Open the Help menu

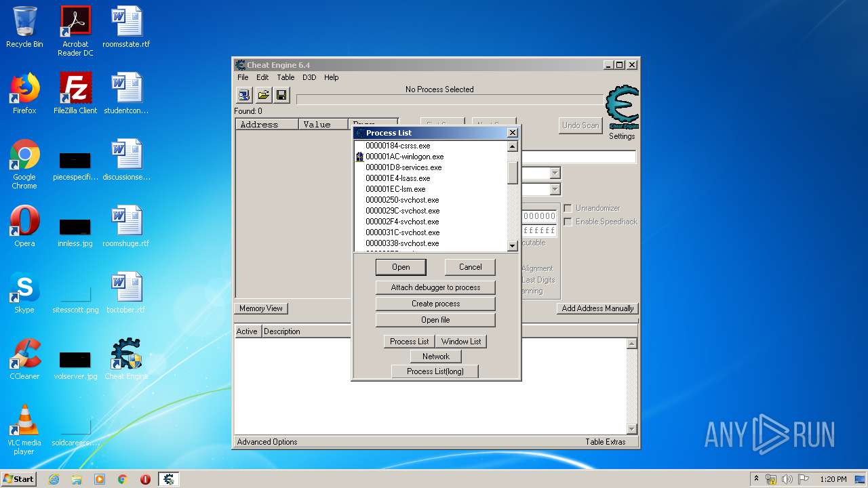[331, 77]
